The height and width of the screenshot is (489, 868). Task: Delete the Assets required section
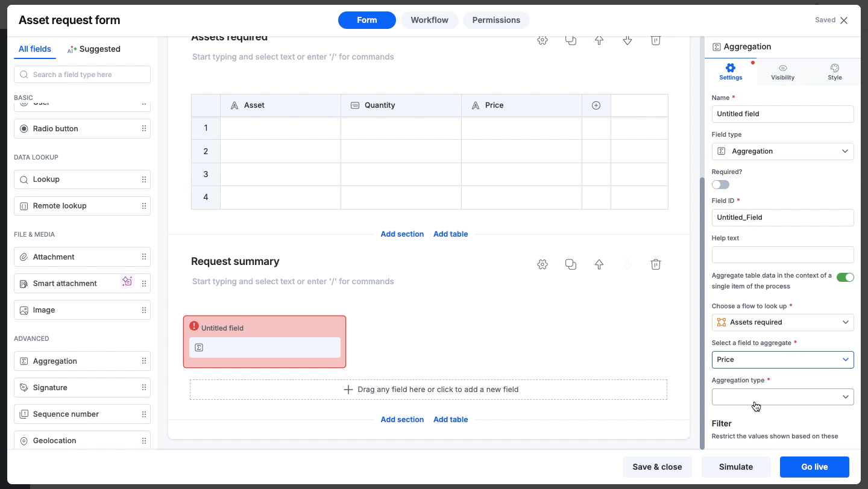(x=656, y=40)
